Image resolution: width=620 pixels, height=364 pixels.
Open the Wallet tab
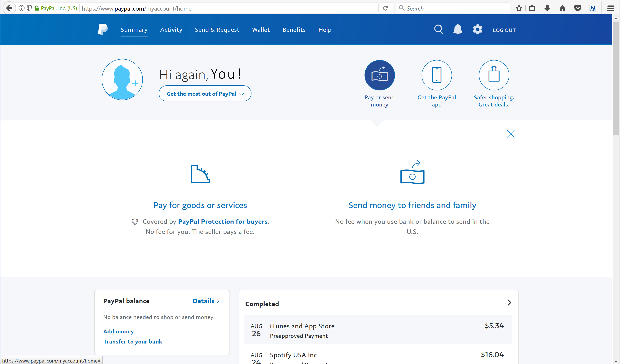pos(261,30)
